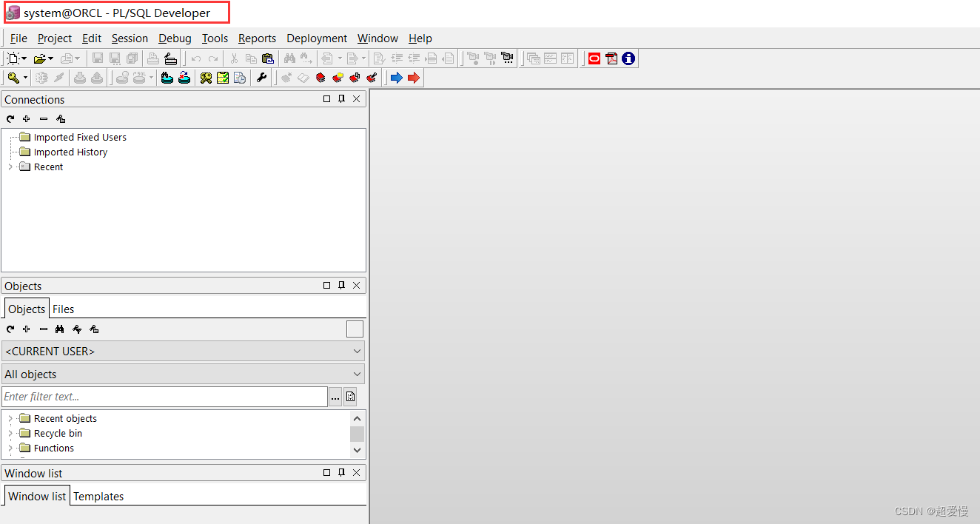Click the Log on key icon

[x=13, y=78]
